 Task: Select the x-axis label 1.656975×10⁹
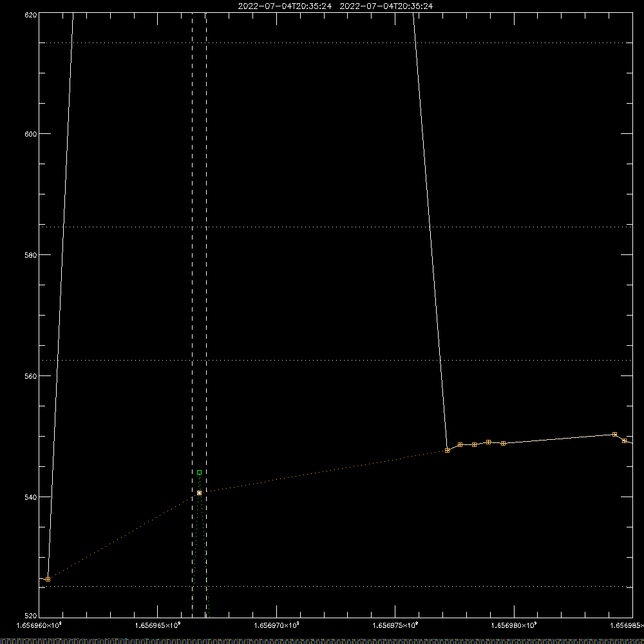[395, 625]
